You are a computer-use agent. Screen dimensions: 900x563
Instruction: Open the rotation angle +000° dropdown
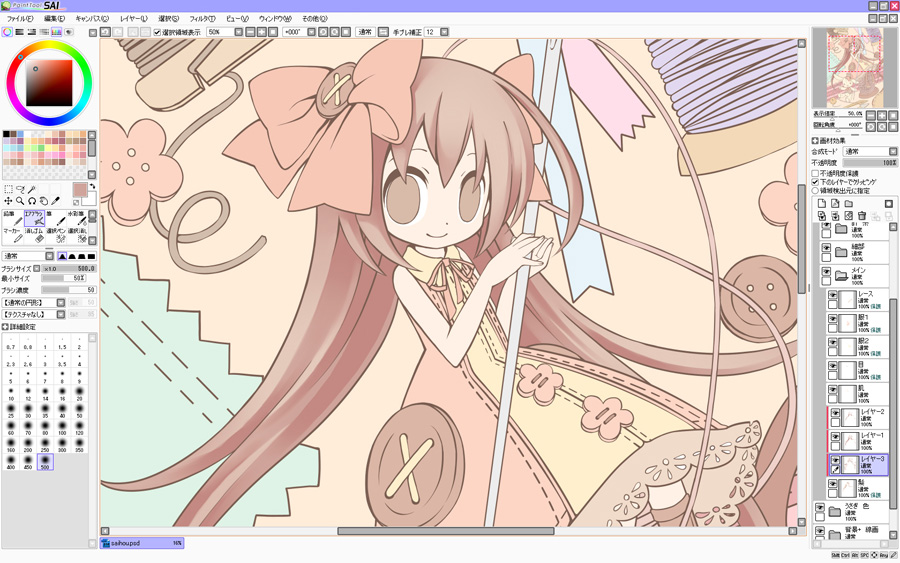(x=300, y=32)
